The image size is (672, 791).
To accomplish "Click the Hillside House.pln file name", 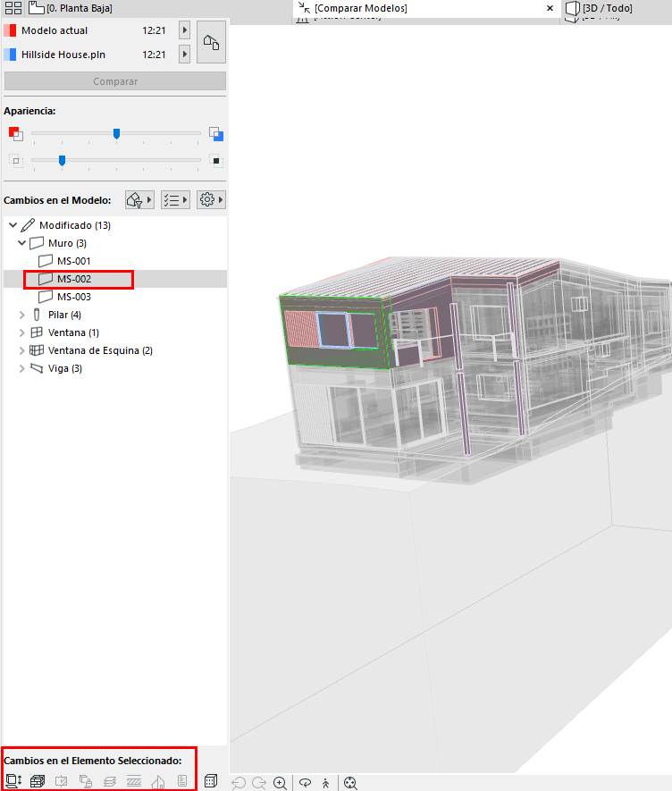I will pos(63,55).
